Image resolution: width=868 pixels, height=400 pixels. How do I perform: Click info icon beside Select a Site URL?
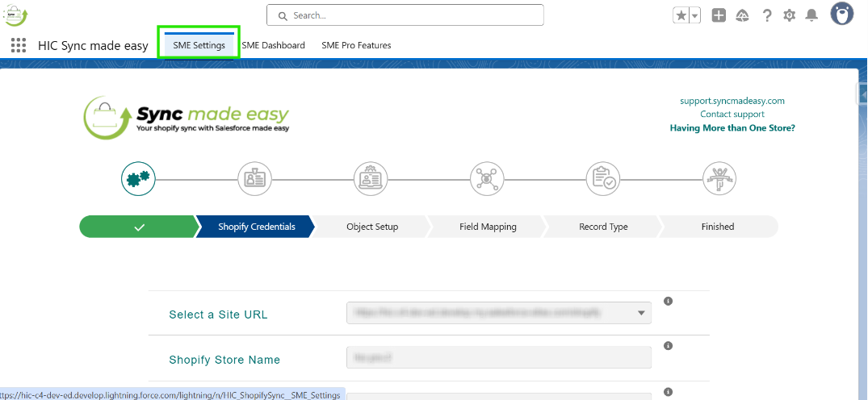[x=669, y=302]
